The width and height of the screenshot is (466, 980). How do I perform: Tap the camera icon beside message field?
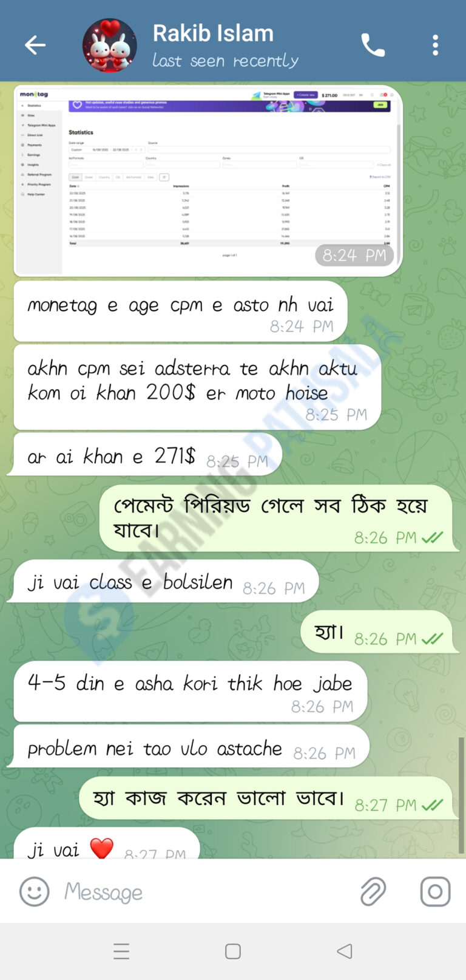tap(435, 891)
